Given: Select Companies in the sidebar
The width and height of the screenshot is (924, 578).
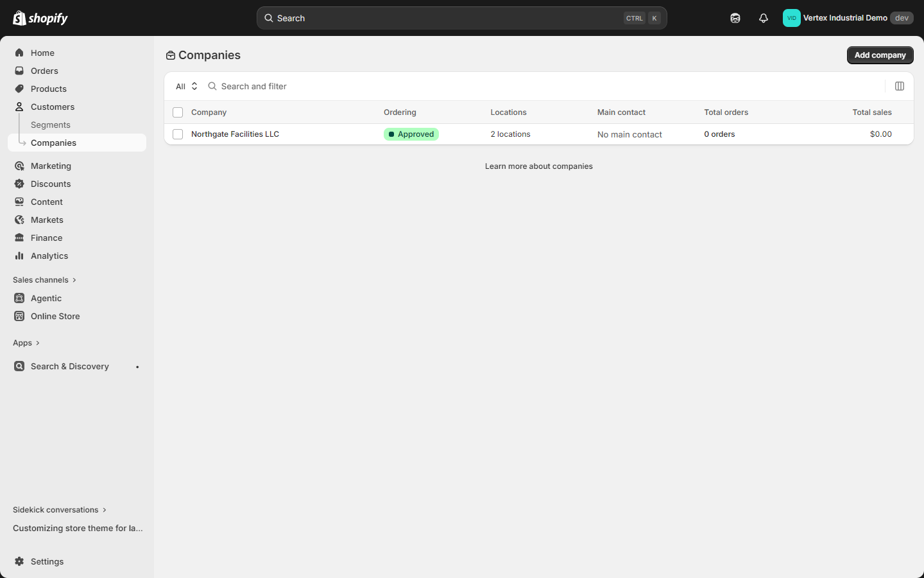Looking at the screenshot, I should click(x=77, y=143).
